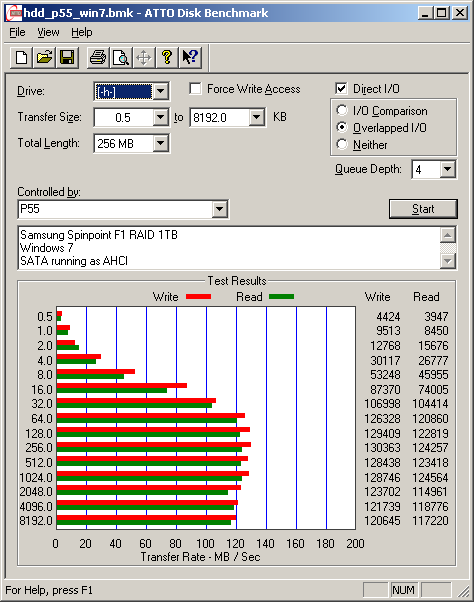This screenshot has height=602, width=474.
Task: Uncheck the Direct I/O checkbox
Action: coord(341,89)
